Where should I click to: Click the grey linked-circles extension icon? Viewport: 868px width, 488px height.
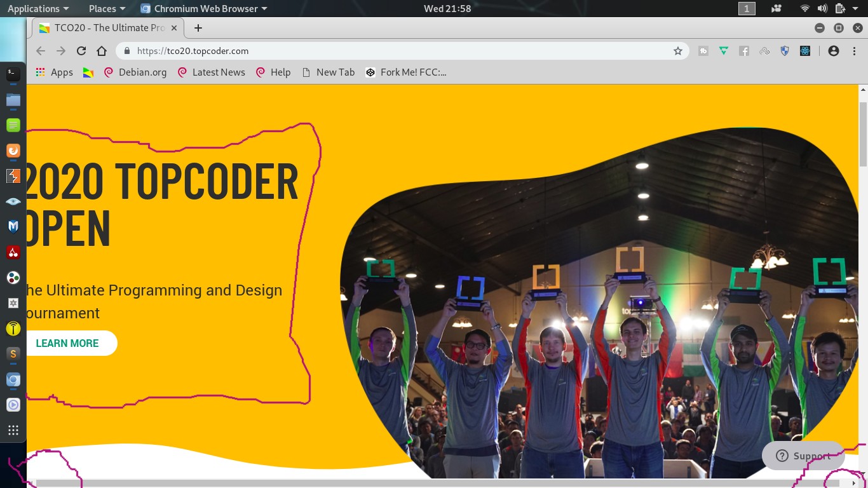point(764,51)
